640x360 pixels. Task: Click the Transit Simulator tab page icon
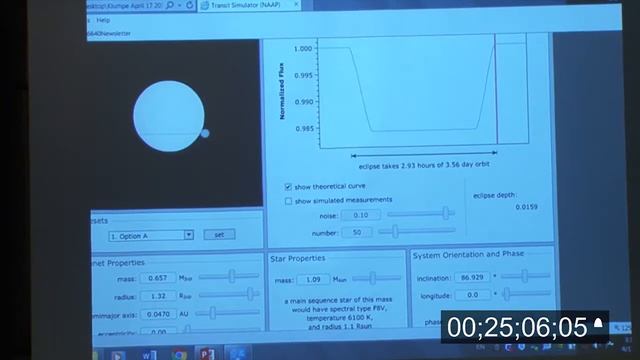coord(205,5)
